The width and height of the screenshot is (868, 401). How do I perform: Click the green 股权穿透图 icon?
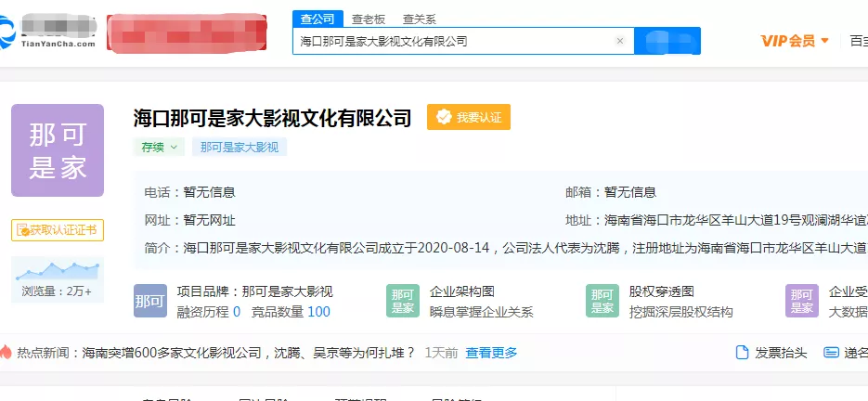tap(602, 301)
